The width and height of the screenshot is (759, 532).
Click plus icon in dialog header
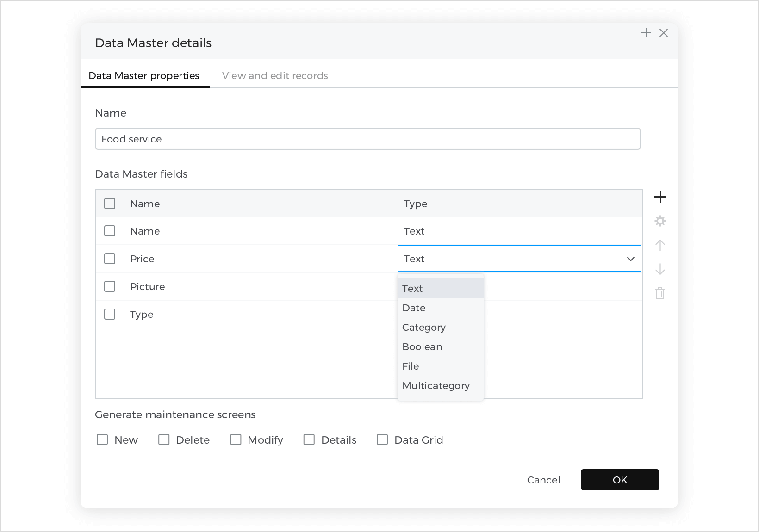click(646, 33)
